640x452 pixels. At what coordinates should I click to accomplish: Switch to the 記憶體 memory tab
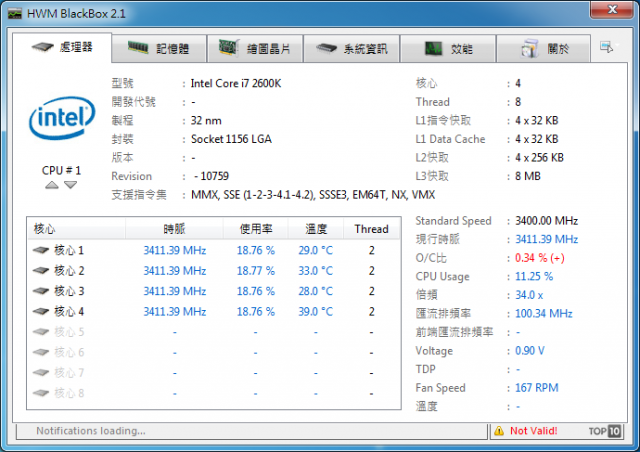(158, 49)
